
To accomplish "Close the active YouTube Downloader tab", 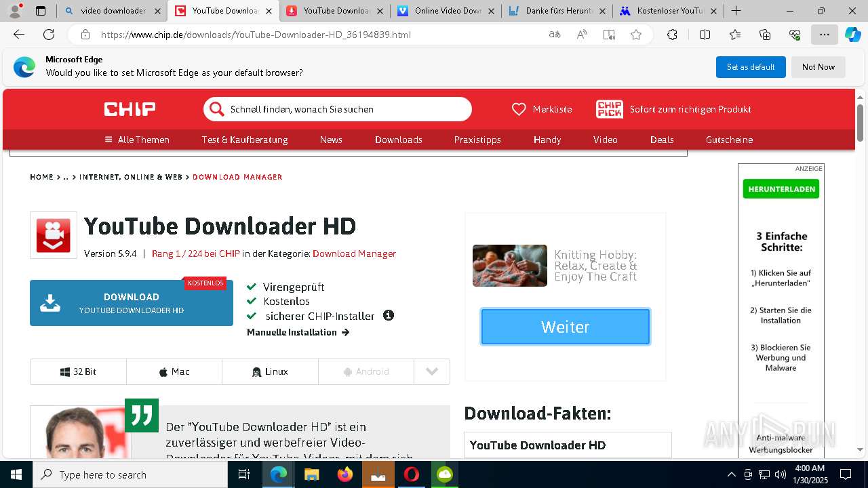I will (269, 11).
